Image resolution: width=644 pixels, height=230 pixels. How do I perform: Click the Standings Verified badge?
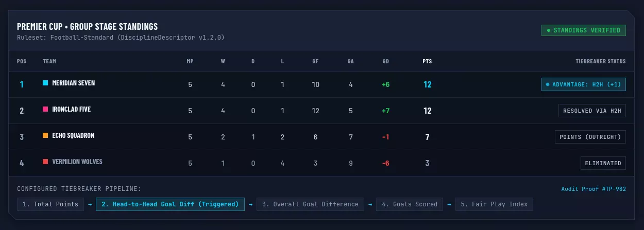(x=584, y=30)
